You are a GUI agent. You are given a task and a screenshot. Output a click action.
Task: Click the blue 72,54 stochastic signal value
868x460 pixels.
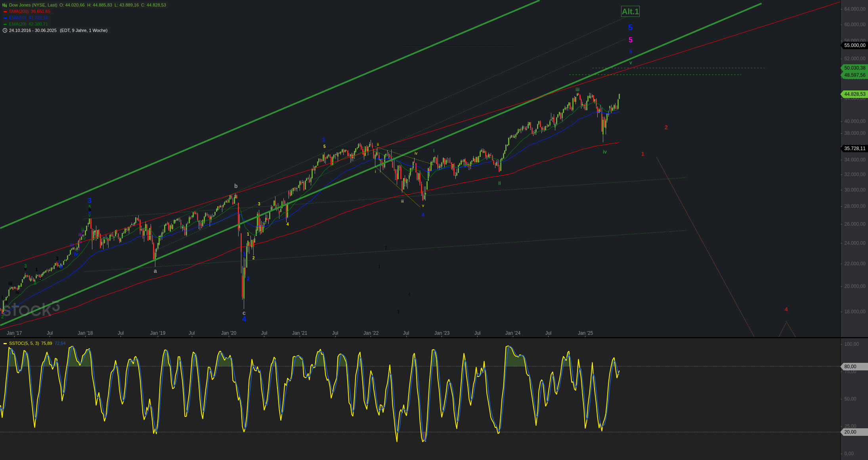click(60, 343)
